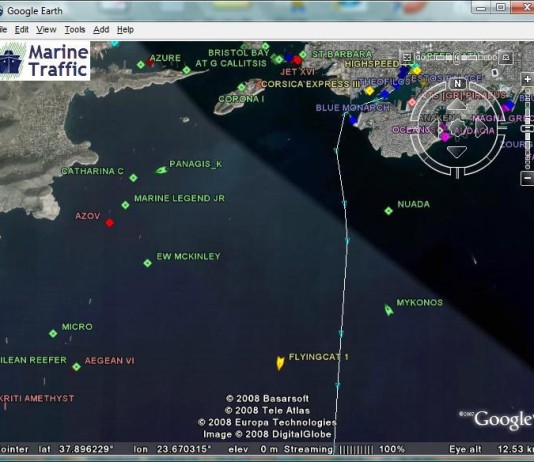The width and height of the screenshot is (534, 462).
Task: Click the Streaming 100% progress indicator
Action: click(x=344, y=449)
